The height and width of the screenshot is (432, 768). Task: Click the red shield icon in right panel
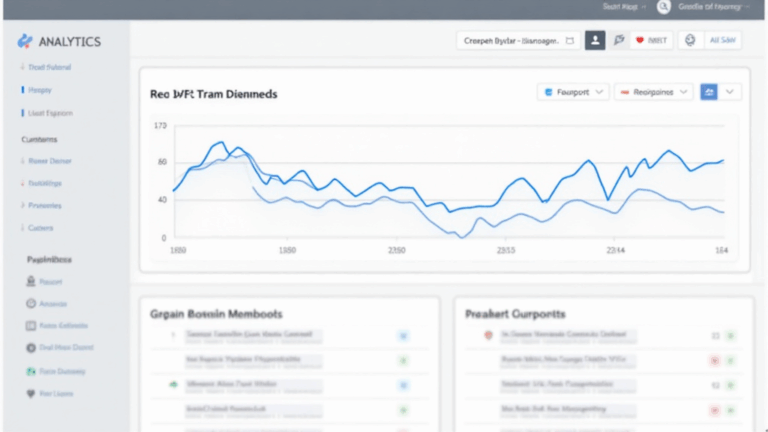tap(488, 336)
